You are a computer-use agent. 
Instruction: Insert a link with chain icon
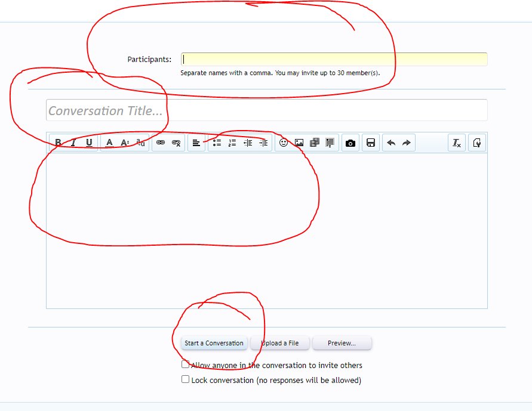[x=161, y=143]
